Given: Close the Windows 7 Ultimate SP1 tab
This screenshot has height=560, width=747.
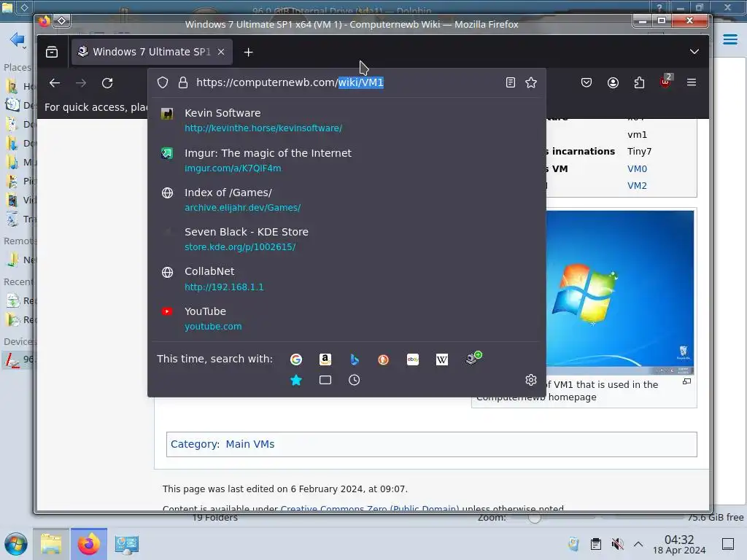Looking at the screenshot, I should pos(221,52).
